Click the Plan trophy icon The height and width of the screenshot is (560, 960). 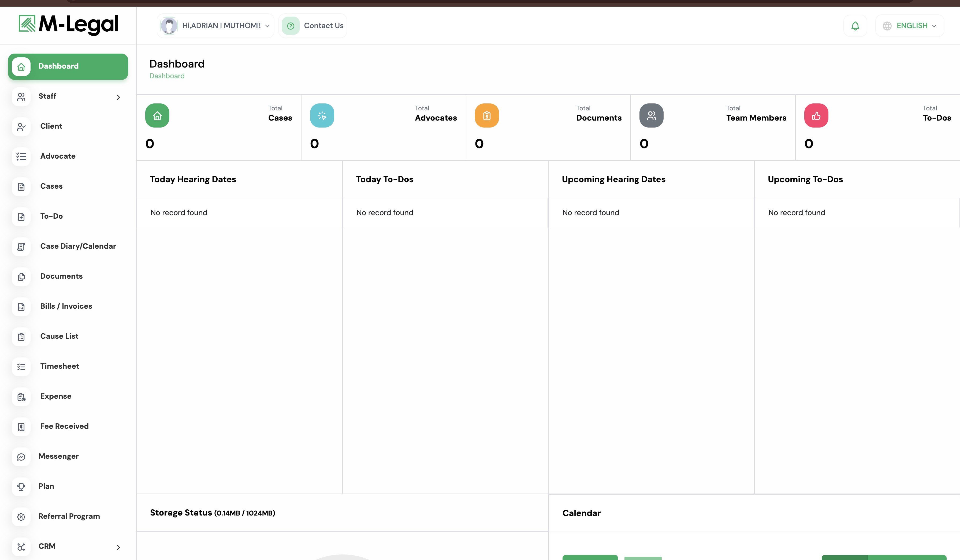[x=21, y=487]
